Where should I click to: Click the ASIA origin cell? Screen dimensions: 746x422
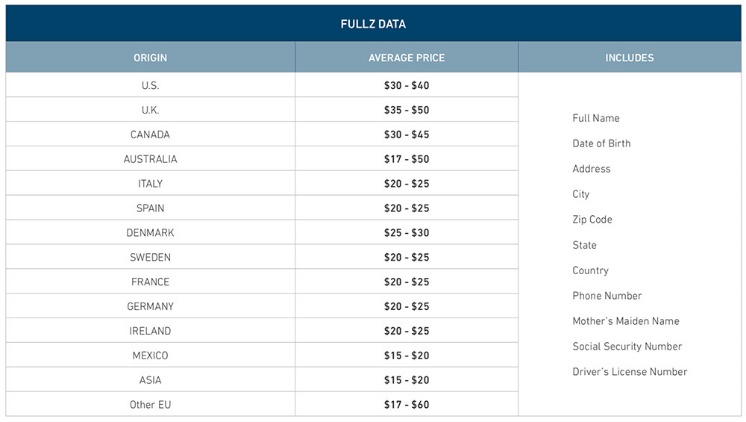pos(150,380)
